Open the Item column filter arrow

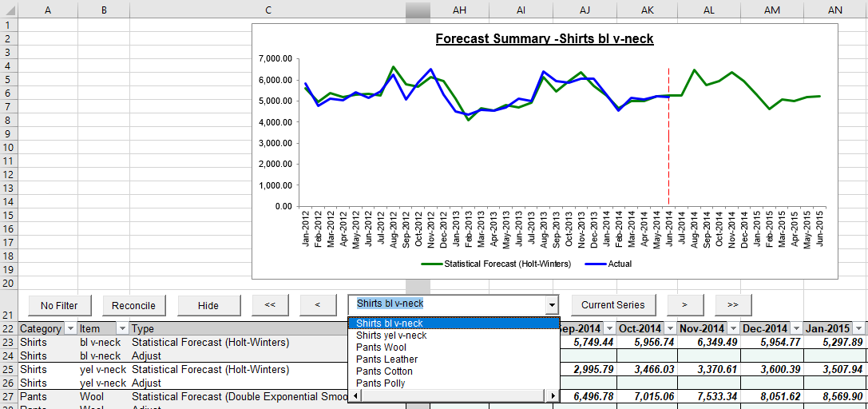pyautogui.click(x=122, y=329)
